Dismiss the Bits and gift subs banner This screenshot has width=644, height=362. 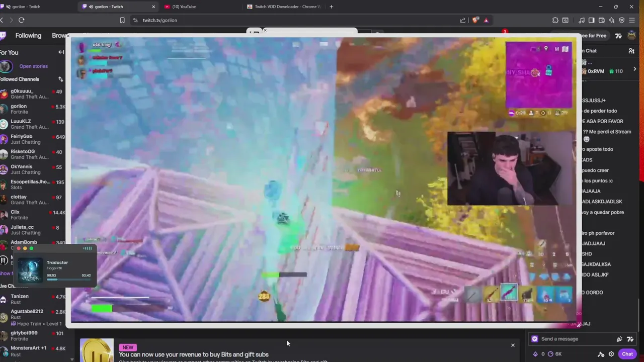(x=513, y=345)
